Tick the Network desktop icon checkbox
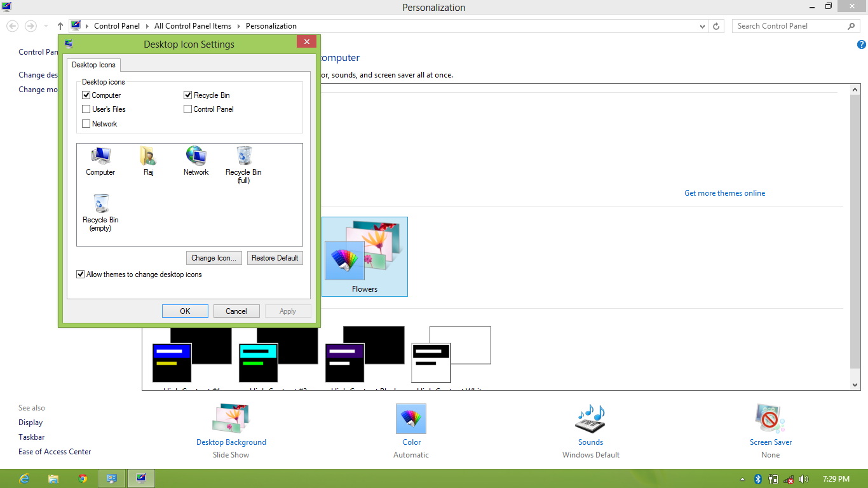The width and height of the screenshot is (868, 488). pos(86,124)
